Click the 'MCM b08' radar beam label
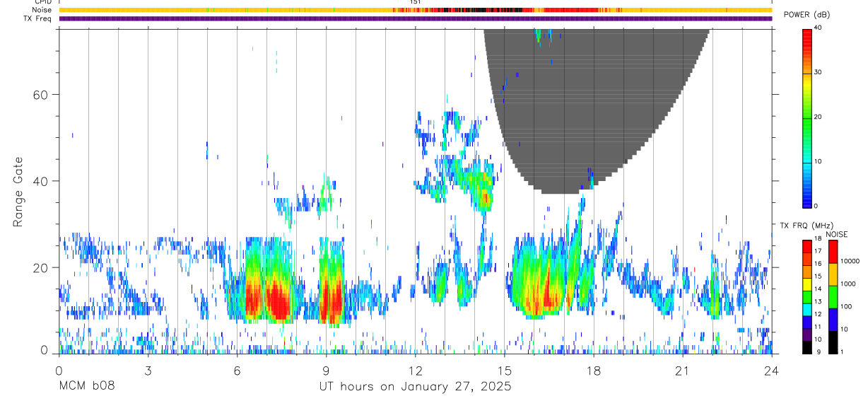The image size is (868, 401). pyautogui.click(x=86, y=386)
